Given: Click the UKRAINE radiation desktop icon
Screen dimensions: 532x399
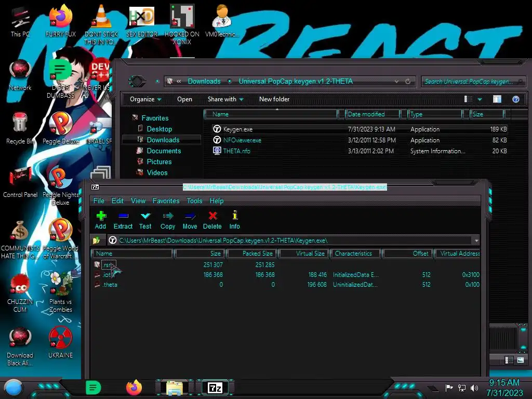Looking at the screenshot, I should pos(60,337).
